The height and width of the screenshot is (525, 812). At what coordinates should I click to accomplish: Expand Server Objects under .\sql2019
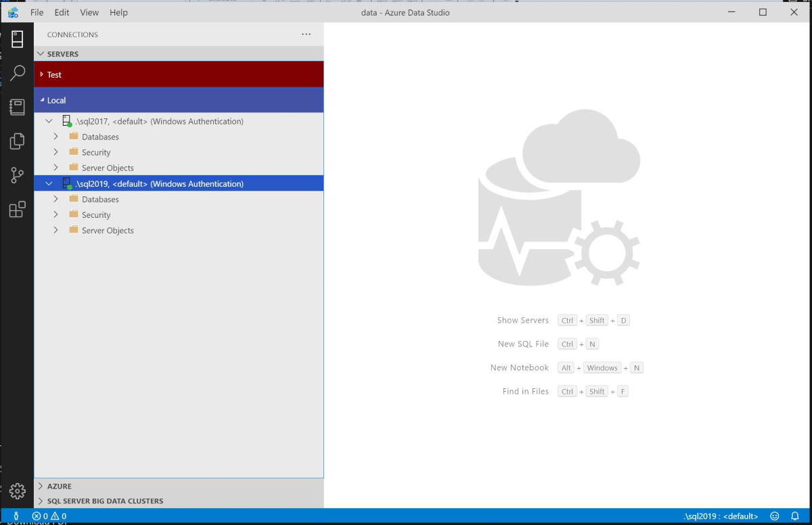tap(56, 231)
